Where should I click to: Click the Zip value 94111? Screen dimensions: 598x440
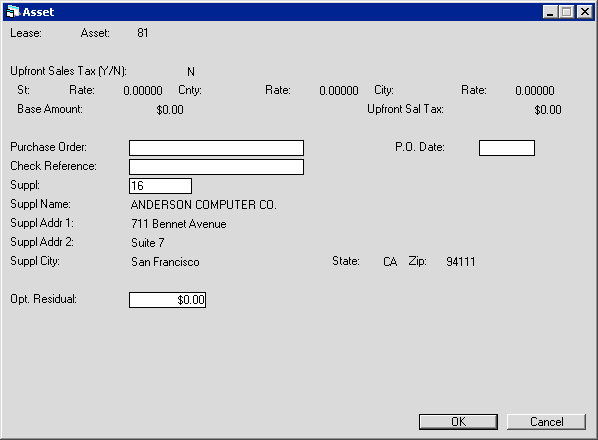[x=461, y=262]
